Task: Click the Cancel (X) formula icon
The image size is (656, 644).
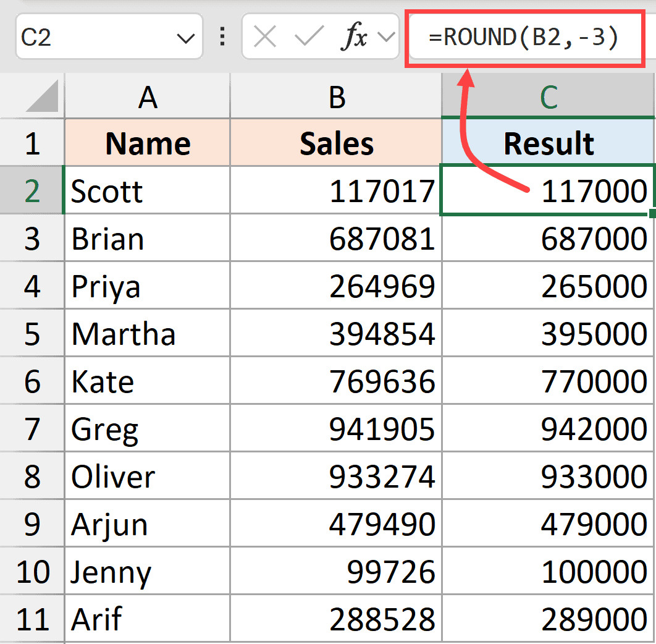Action: pyautogui.click(x=265, y=38)
